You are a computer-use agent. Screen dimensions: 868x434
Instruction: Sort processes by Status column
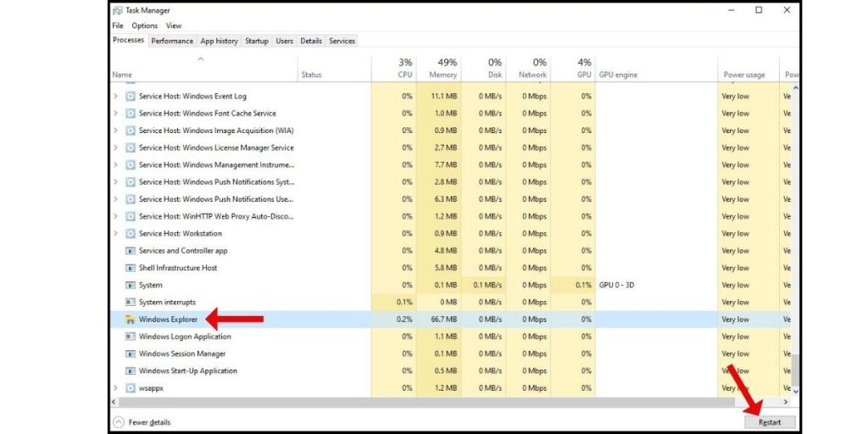pos(334,69)
